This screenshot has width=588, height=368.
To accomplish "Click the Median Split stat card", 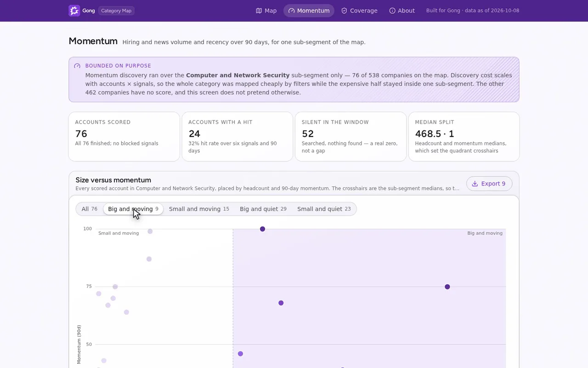I will click(x=464, y=137).
